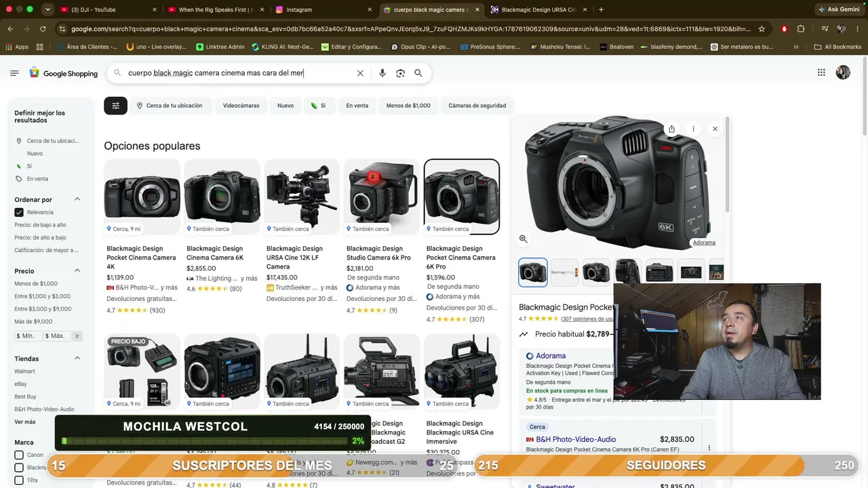Toggle the Nuevo filter chip
868x488 pixels.
coord(285,106)
